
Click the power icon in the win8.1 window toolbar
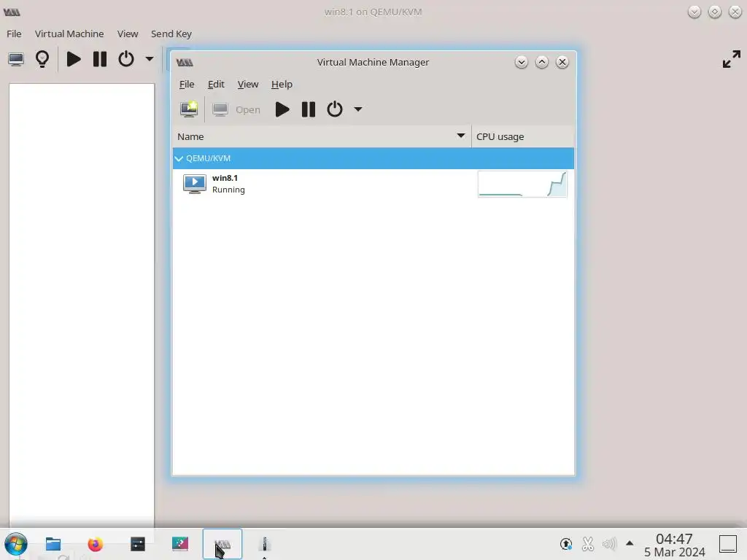tap(125, 60)
